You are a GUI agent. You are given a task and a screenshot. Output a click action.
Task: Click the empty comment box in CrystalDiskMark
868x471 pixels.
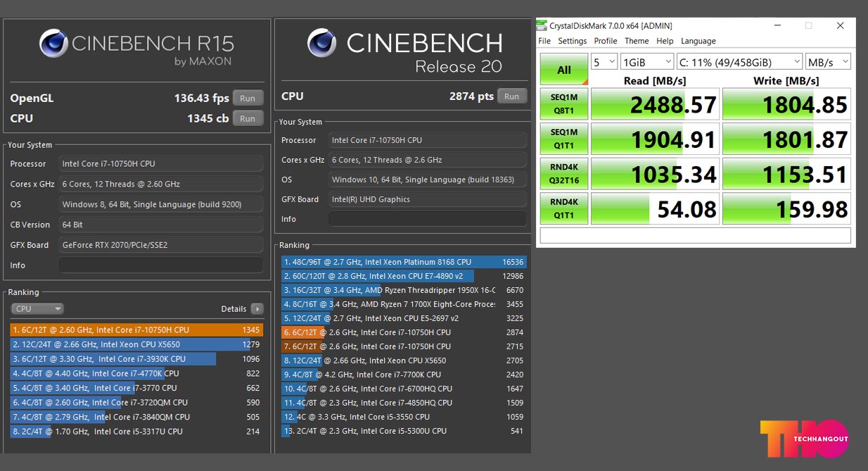click(695, 235)
